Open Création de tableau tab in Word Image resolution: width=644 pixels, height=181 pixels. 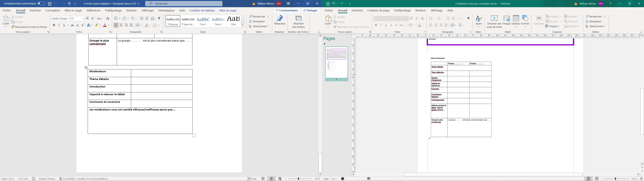tap(202, 11)
